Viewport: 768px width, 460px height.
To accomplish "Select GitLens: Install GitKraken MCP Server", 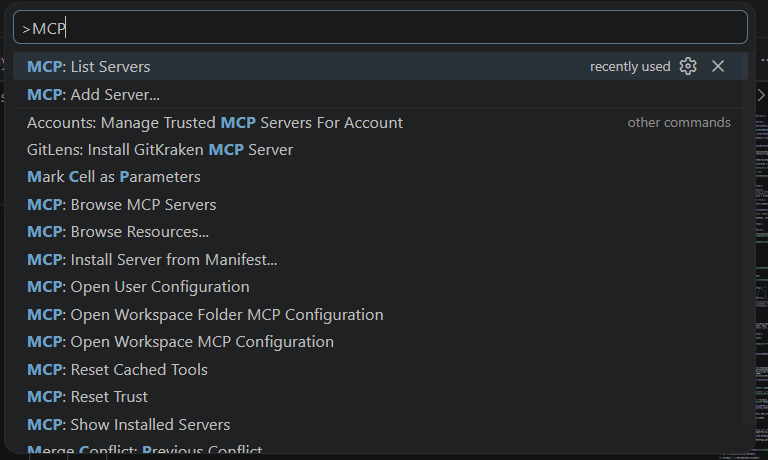I will 380,149.
